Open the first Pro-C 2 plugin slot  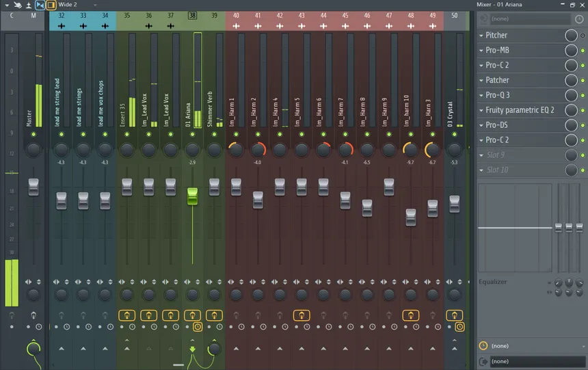coord(520,65)
